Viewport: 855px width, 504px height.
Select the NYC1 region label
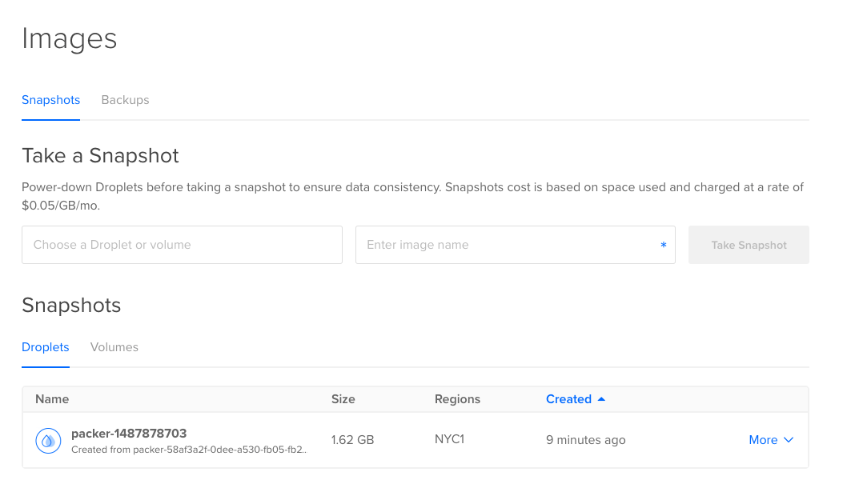(449, 440)
